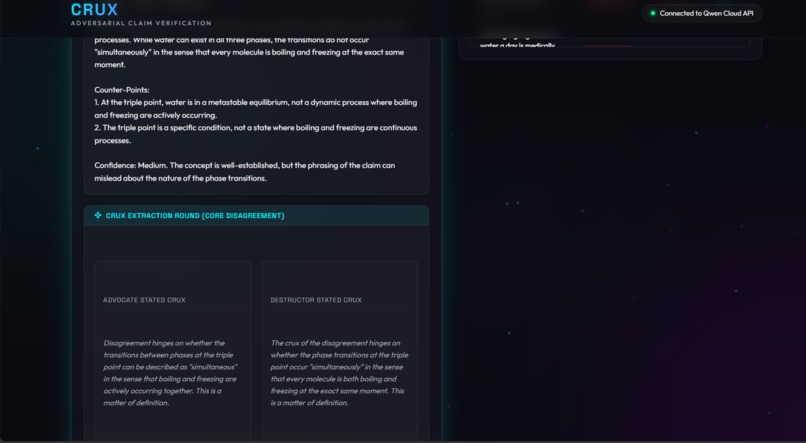The image size is (806, 443).
Task: Click the Adversarial Claim Verification subtitle
Action: (141, 23)
